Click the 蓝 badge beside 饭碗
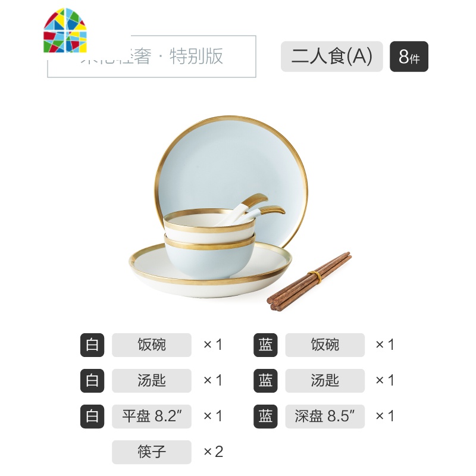The height and width of the screenshot is (476, 476). pos(265,345)
